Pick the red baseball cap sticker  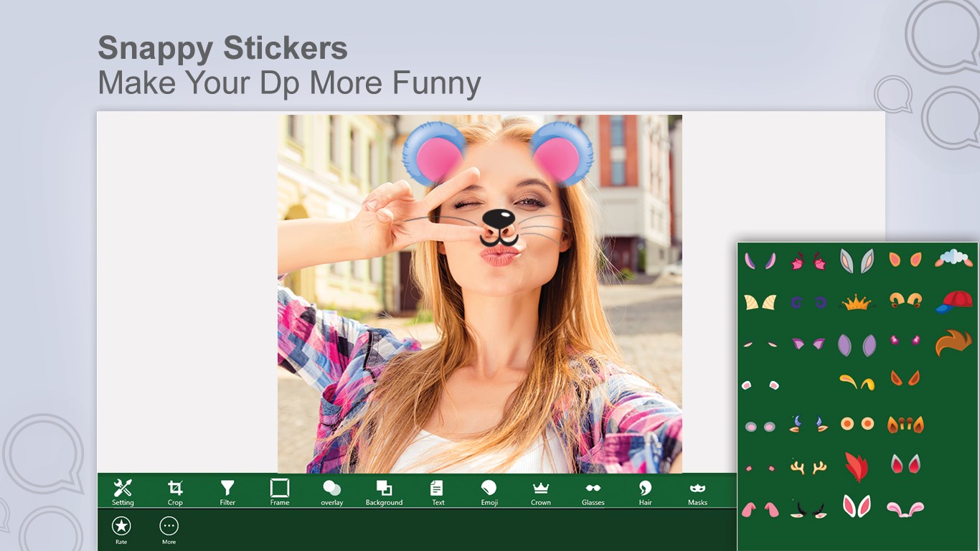click(953, 301)
